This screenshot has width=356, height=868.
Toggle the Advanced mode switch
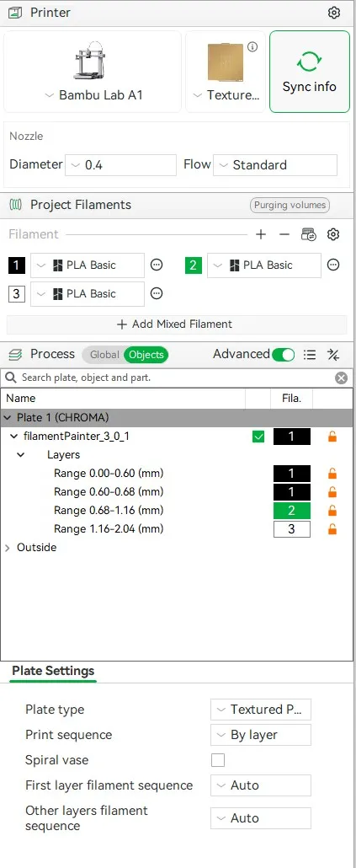pyautogui.click(x=283, y=355)
